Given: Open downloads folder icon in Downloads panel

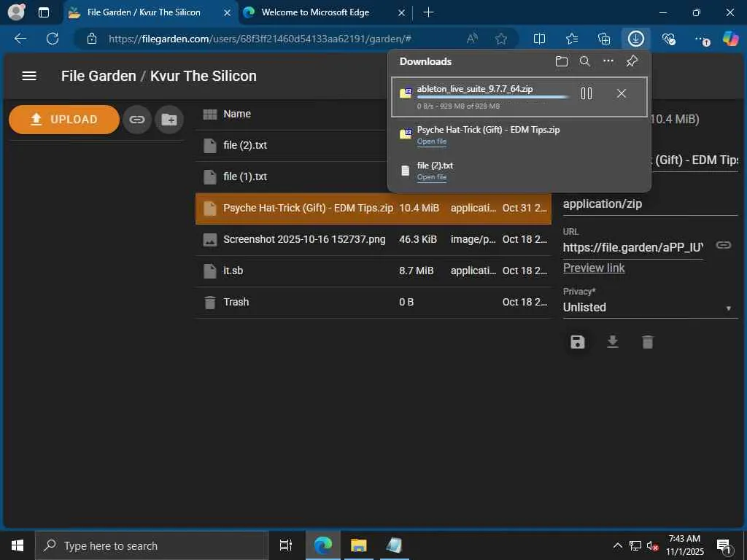Looking at the screenshot, I should point(562,61).
